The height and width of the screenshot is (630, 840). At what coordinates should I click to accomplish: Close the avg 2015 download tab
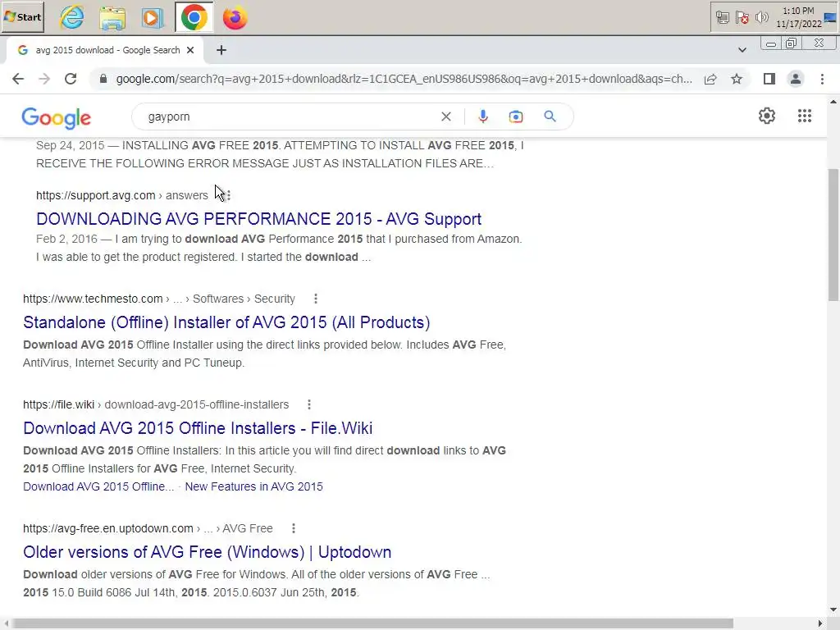[190, 50]
